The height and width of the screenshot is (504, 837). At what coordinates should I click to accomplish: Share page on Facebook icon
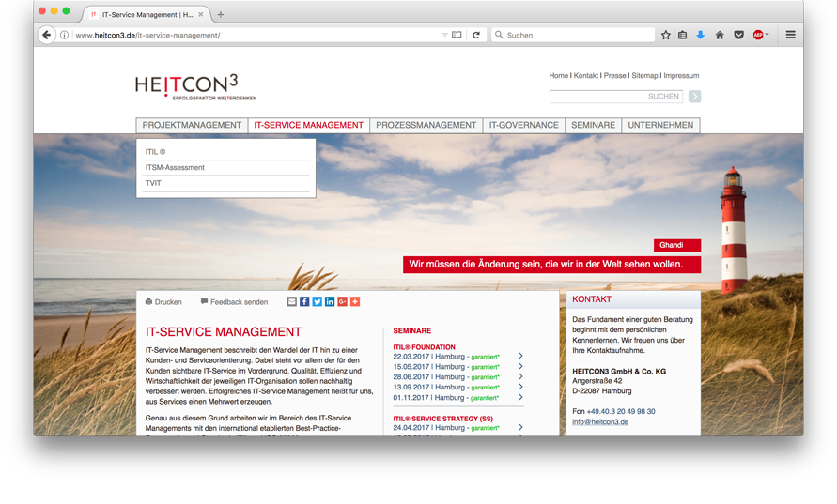pos(304,302)
